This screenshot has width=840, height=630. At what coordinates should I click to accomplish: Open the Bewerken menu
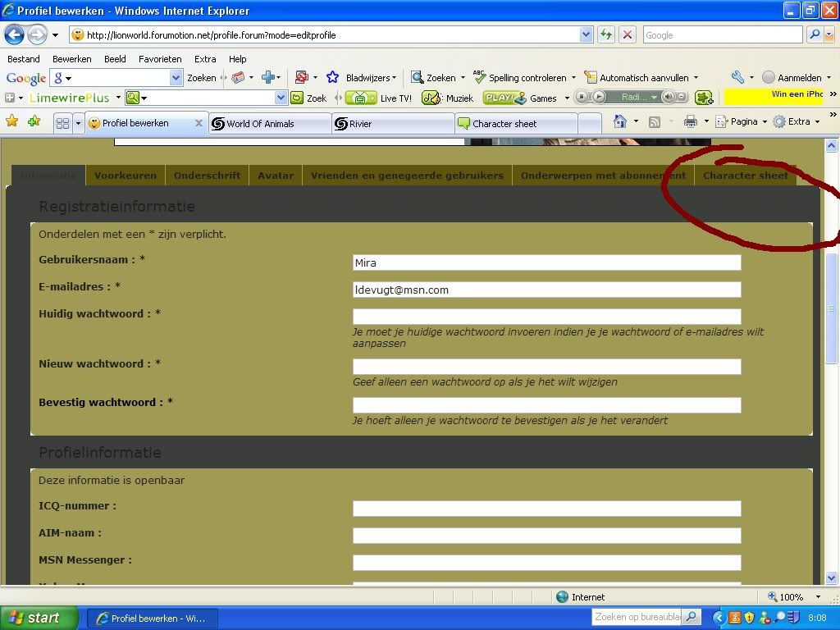coord(72,59)
